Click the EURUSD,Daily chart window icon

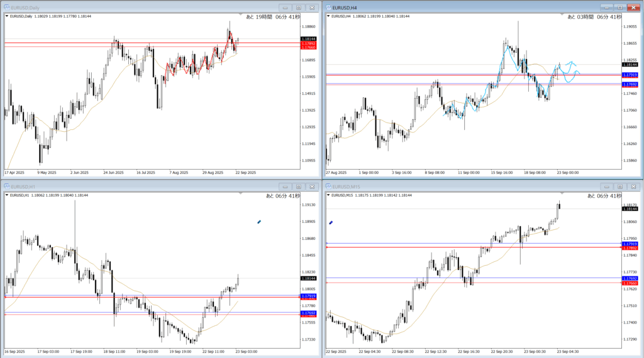click(7, 7)
